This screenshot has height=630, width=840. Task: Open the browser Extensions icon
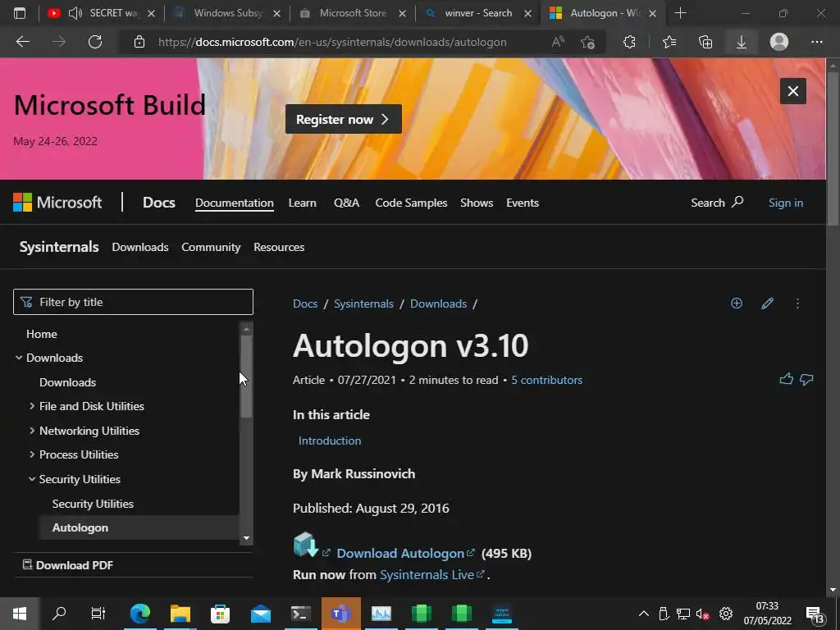click(629, 42)
